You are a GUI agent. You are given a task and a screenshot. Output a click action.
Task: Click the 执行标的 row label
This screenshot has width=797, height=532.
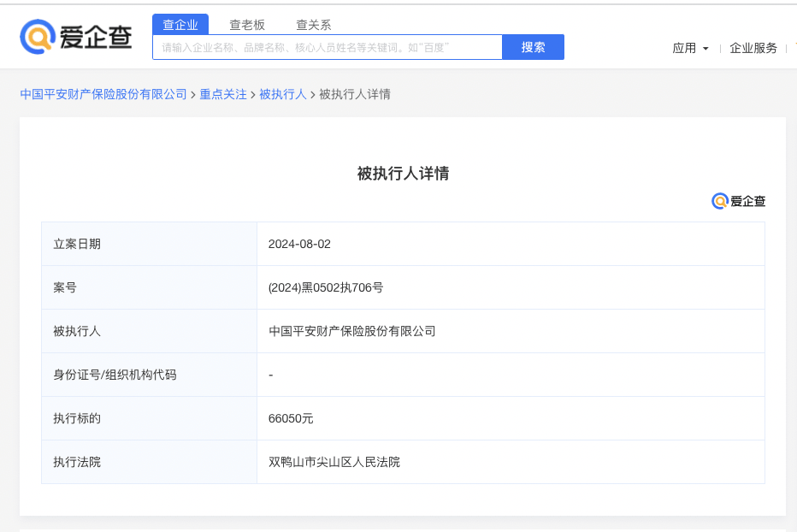point(77,418)
